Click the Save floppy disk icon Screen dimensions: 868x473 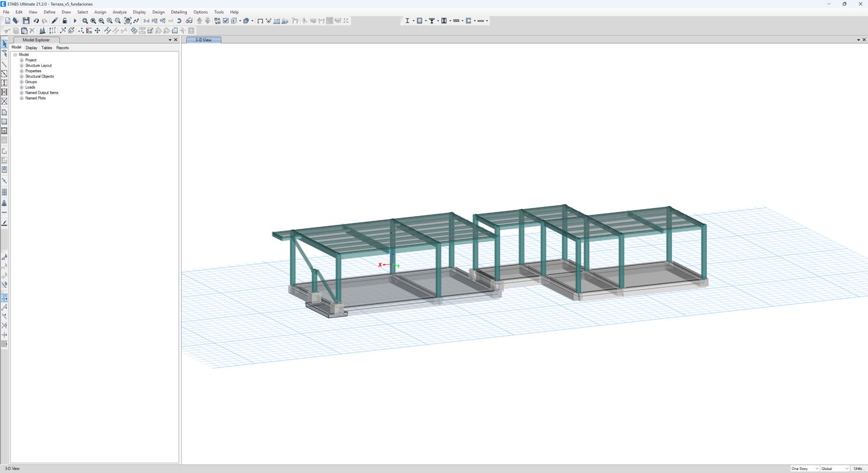tap(26, 21)
